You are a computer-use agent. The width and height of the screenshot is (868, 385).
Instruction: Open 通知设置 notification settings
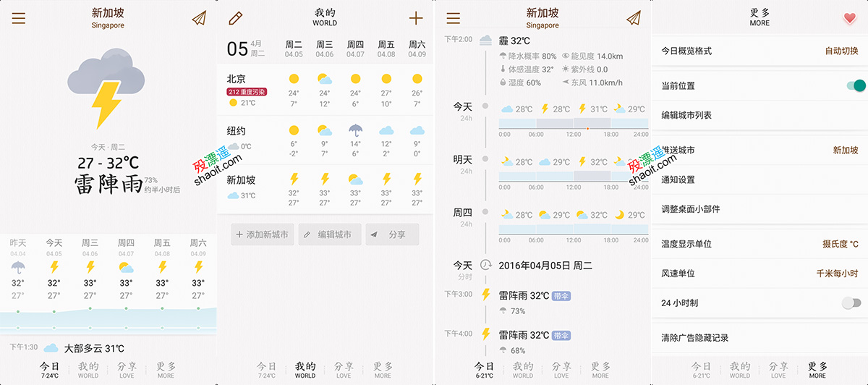pos(759,179)
